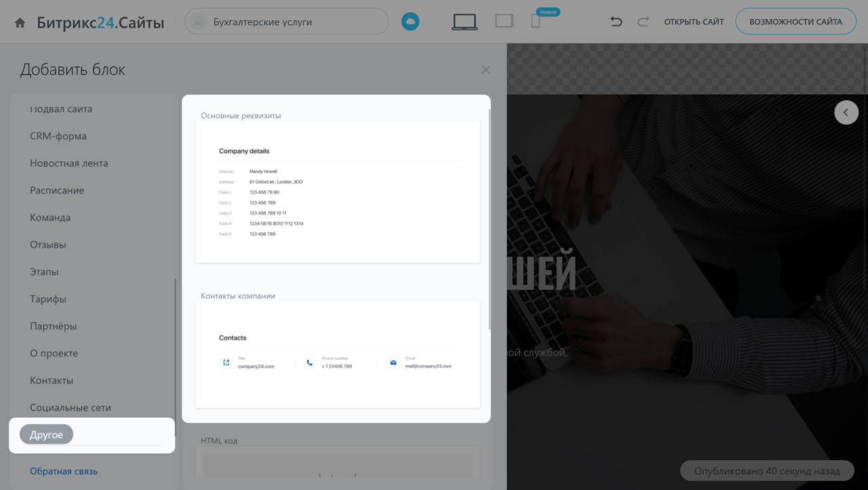Click the phone icon in Contacts preview
The width and height of the screenshot is (868, 490).
[310, 362]
